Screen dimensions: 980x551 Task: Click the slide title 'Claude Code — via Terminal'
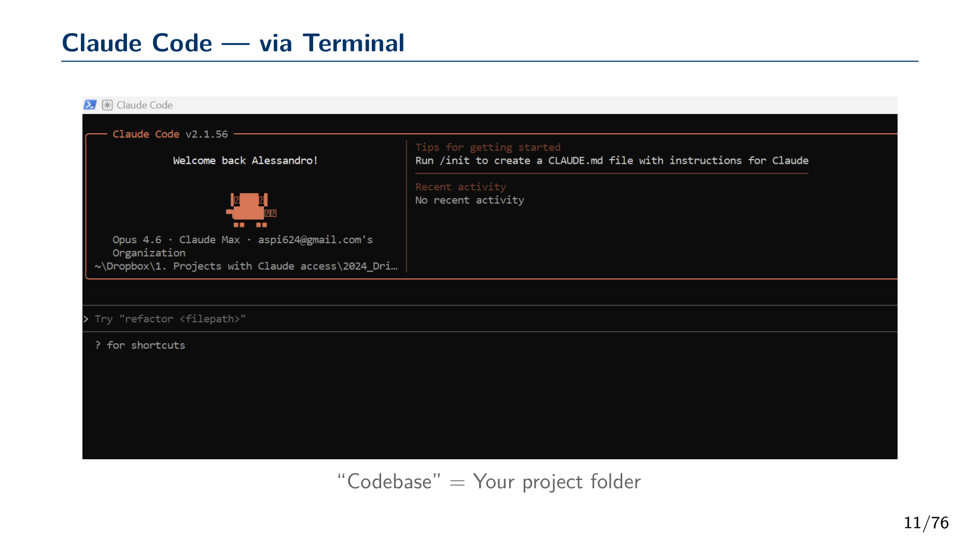click(x=233, y=43)
